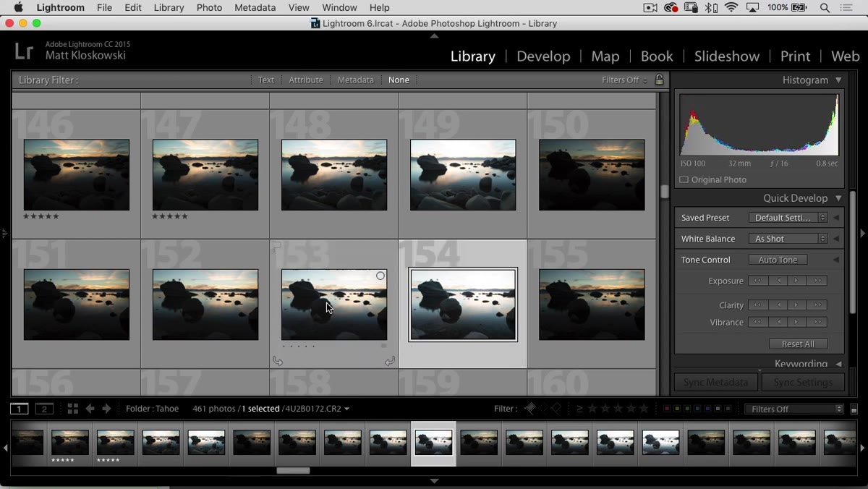Filter by five star rating
The image size is (868, 489).
click(644, 409)
